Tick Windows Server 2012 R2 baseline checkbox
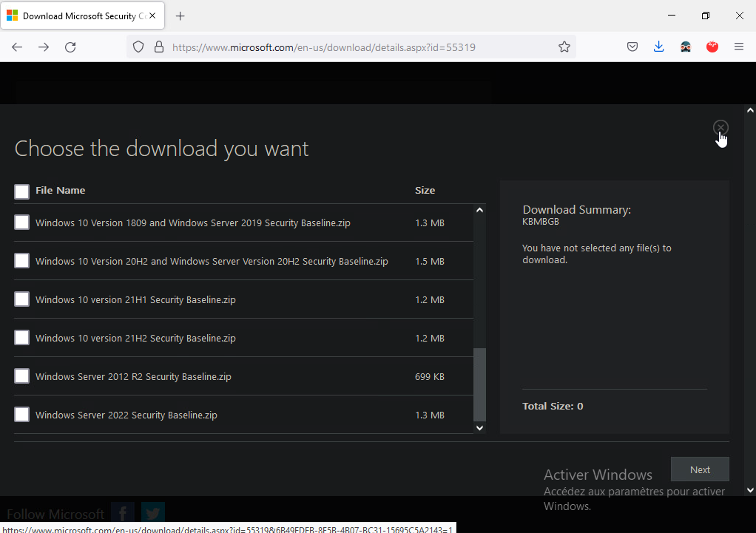 pyautogui.click(x=22, y=376)
